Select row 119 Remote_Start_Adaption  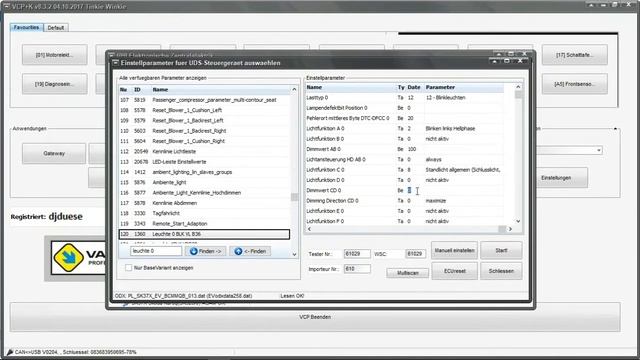point(204,224)
